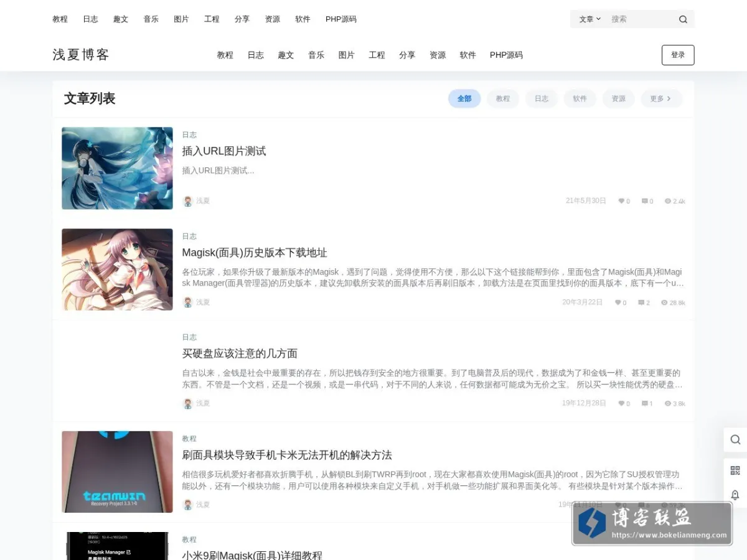Open the article 插入URL图片测试
The width and height of the screenshot is (747, 560).
[224, 151]
